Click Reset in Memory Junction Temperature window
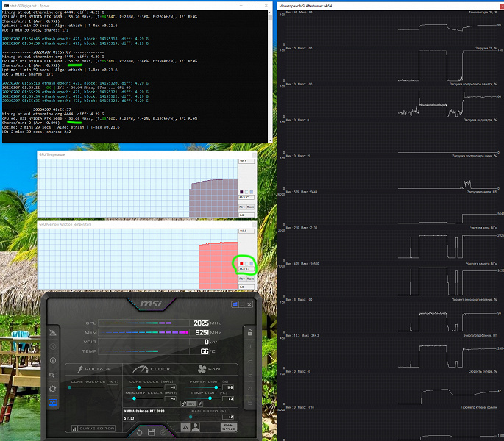 click(250, 279)
